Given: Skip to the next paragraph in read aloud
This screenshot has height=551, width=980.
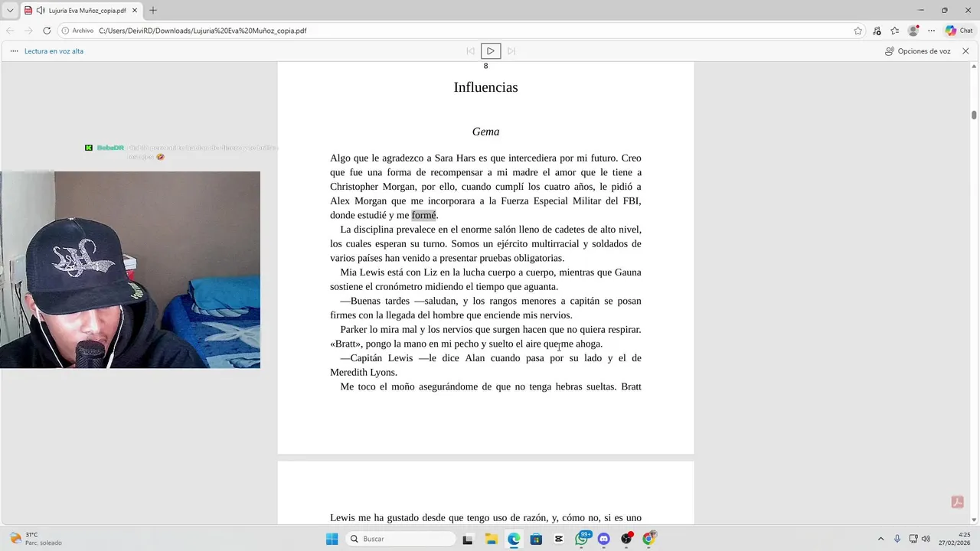Looking at the screenshot, I should 511,51.
